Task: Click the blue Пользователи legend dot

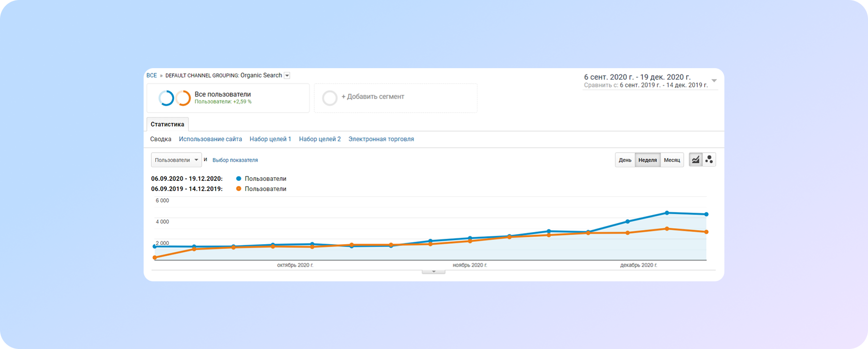Action: (238, 178)
